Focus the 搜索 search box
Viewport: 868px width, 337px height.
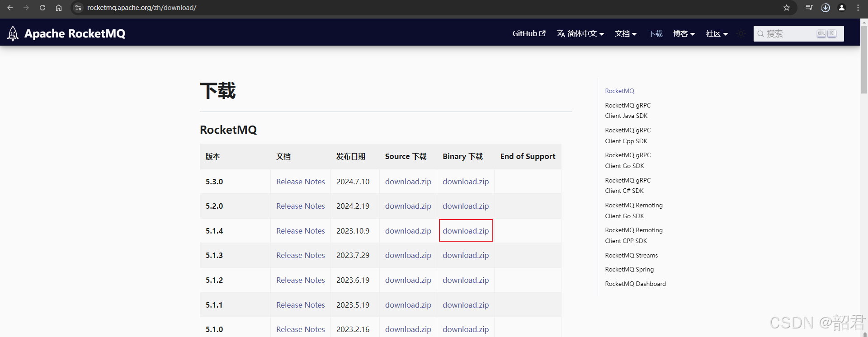(798, 33)
